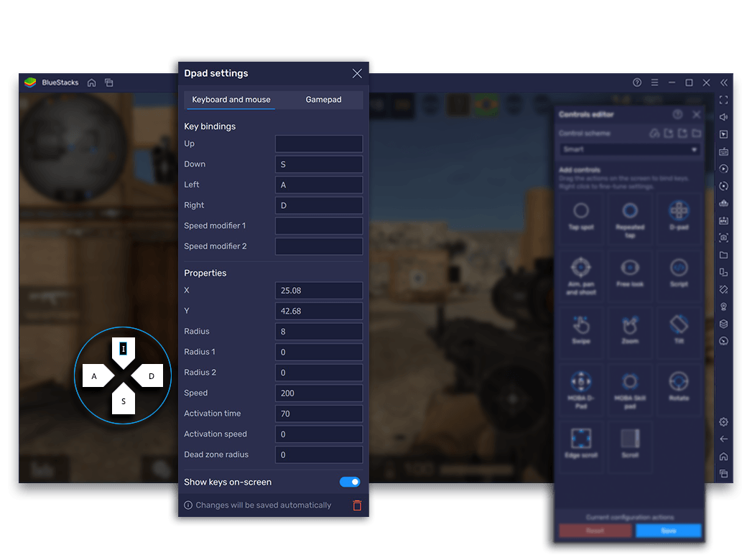Collapse the sidebar with double-chevron icon

click(x=724, y=83)
